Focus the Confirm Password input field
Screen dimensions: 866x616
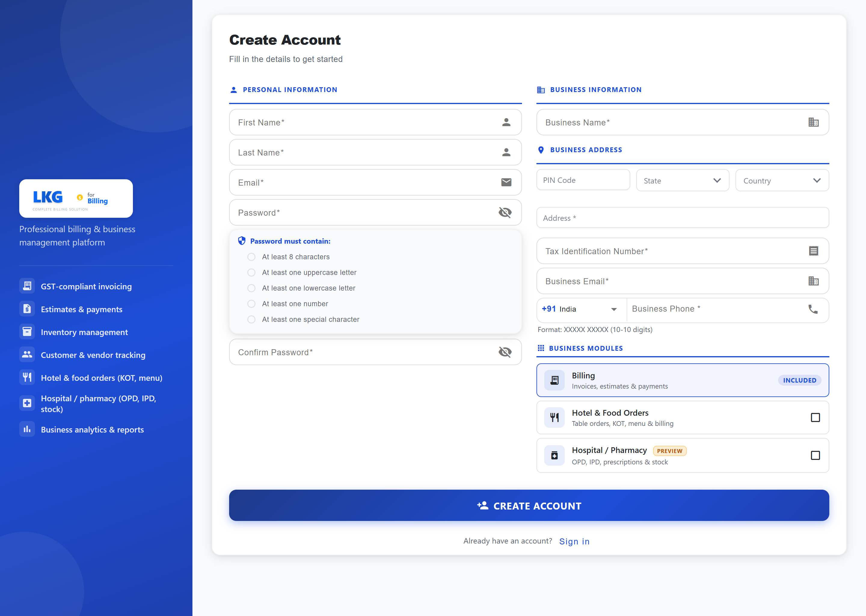(375, 352)
